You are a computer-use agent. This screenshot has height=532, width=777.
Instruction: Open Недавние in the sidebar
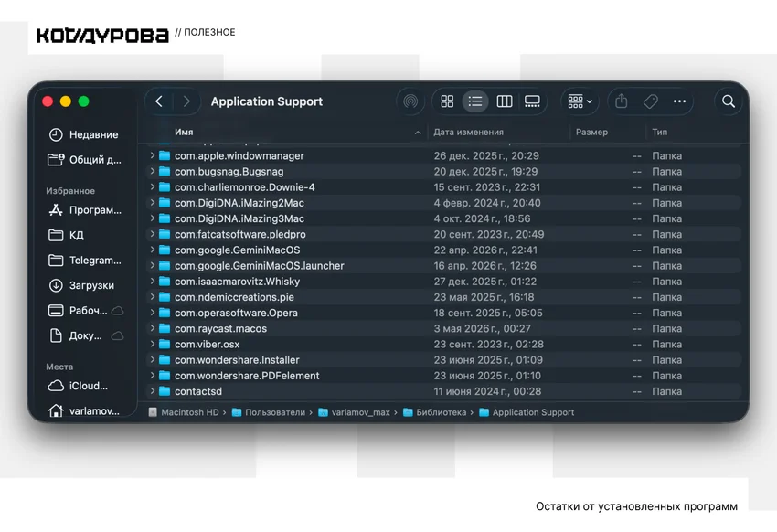[84, 134]
